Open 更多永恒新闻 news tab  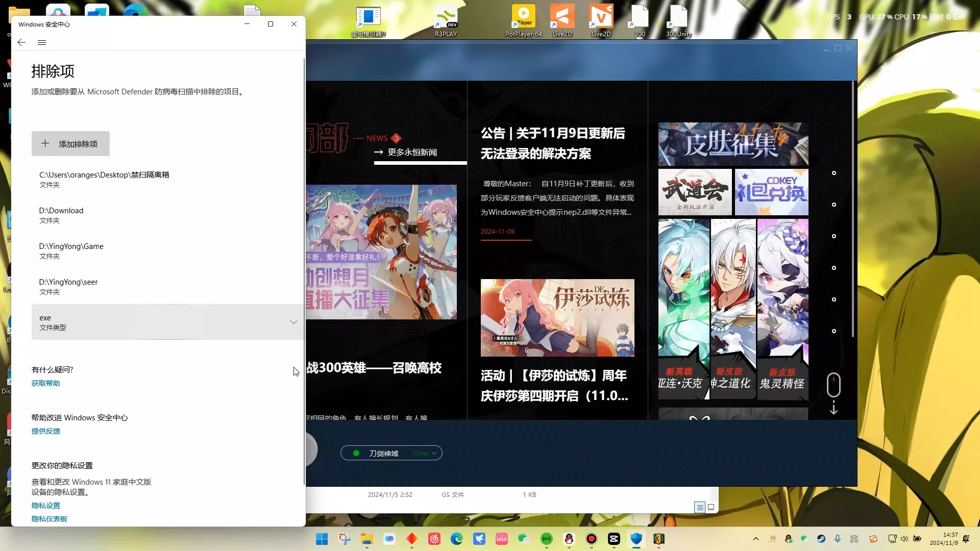coord(412,152)
